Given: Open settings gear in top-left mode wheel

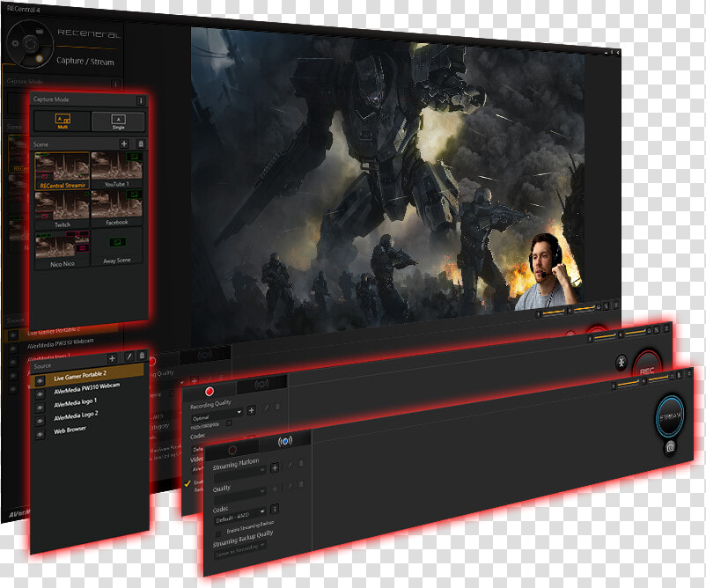Looking at the screenshot, I should pos(15,43).
